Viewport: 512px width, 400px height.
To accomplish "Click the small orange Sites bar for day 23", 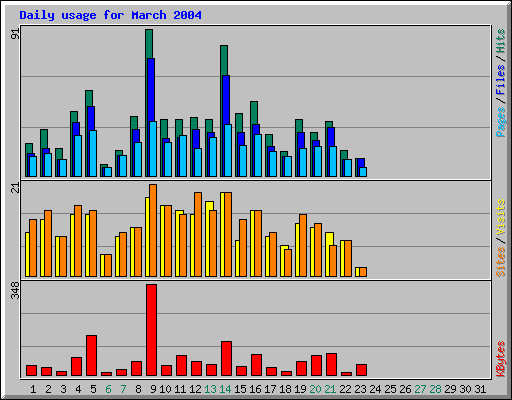I will click(363, 272).
